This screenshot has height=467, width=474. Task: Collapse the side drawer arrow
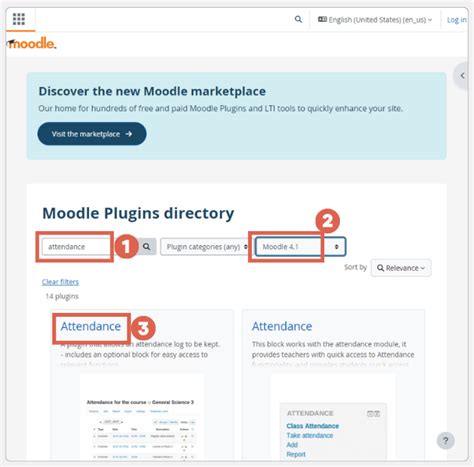[462, 76]
